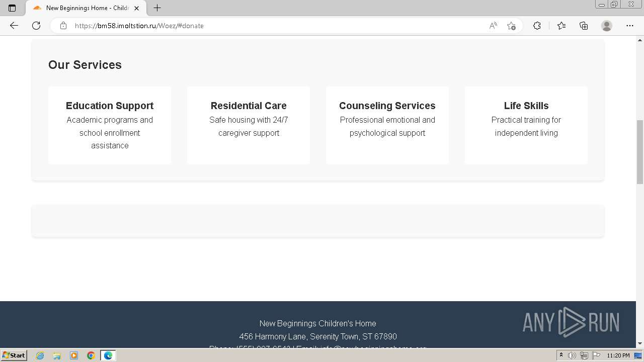Open the Collections panel

pos(584,26)
